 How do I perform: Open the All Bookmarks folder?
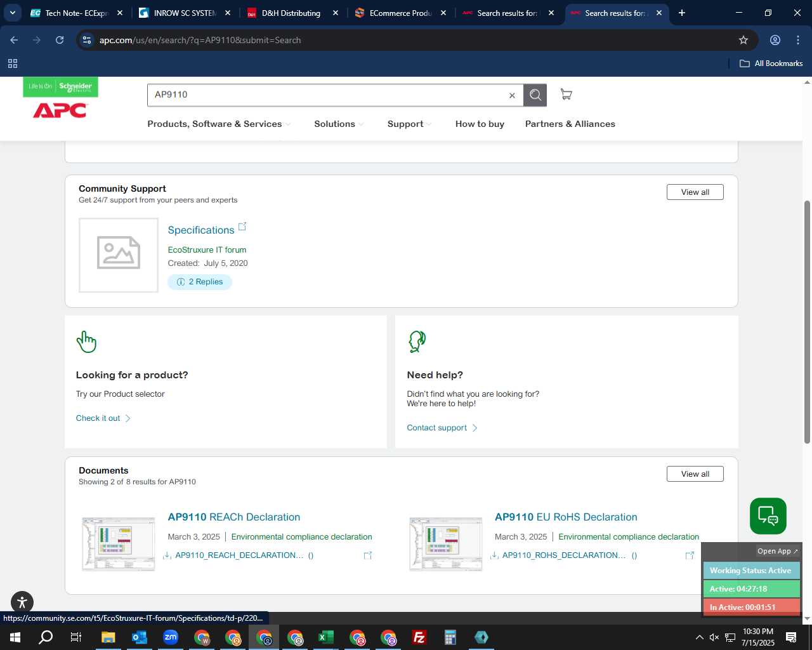(771, 63)
